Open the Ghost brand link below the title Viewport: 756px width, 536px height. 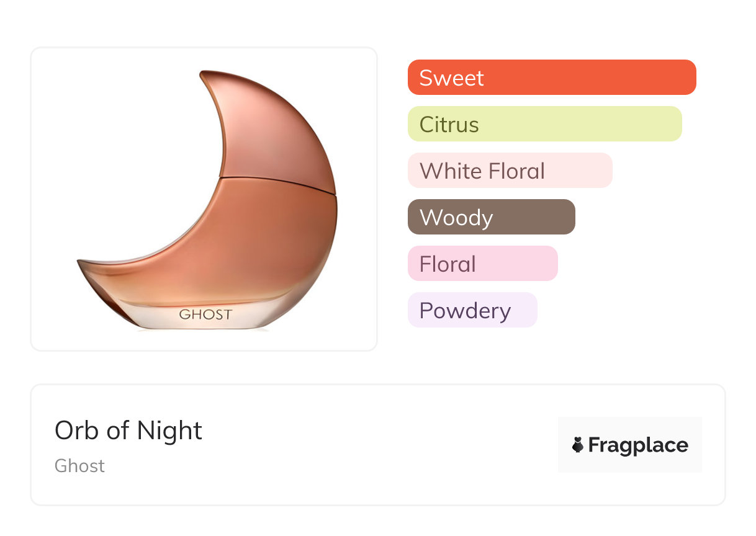pos(79,466)
